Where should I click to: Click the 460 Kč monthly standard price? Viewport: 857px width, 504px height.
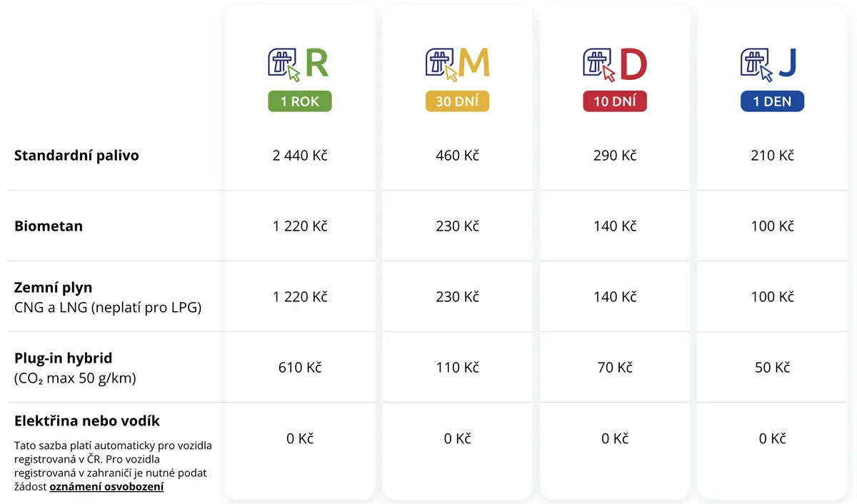point(457,155)
